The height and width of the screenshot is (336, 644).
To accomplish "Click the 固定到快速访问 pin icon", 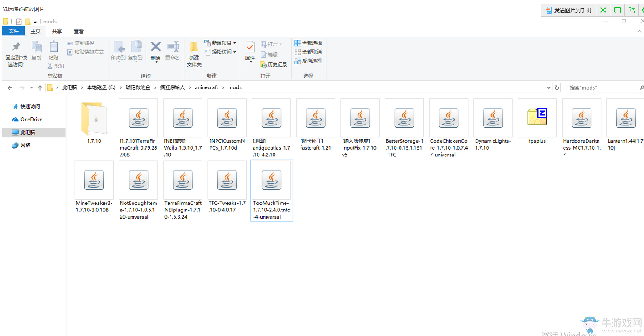I will (x=16, y=47).
